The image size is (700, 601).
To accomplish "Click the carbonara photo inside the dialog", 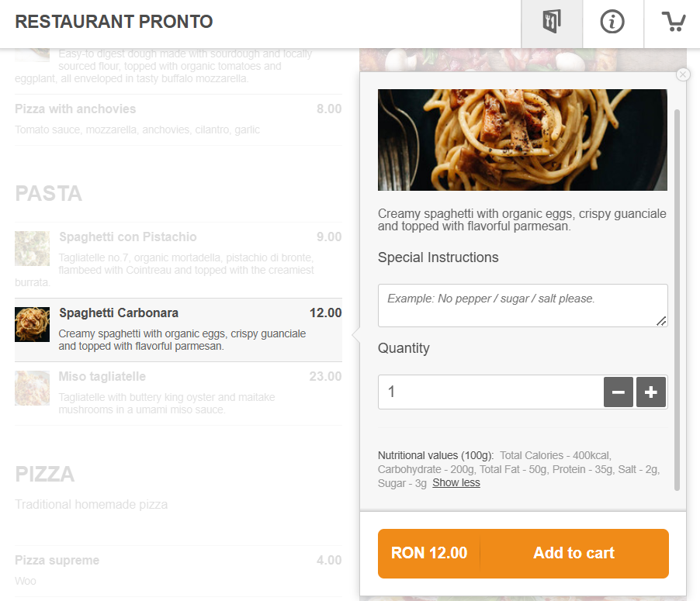I will 522,140.
